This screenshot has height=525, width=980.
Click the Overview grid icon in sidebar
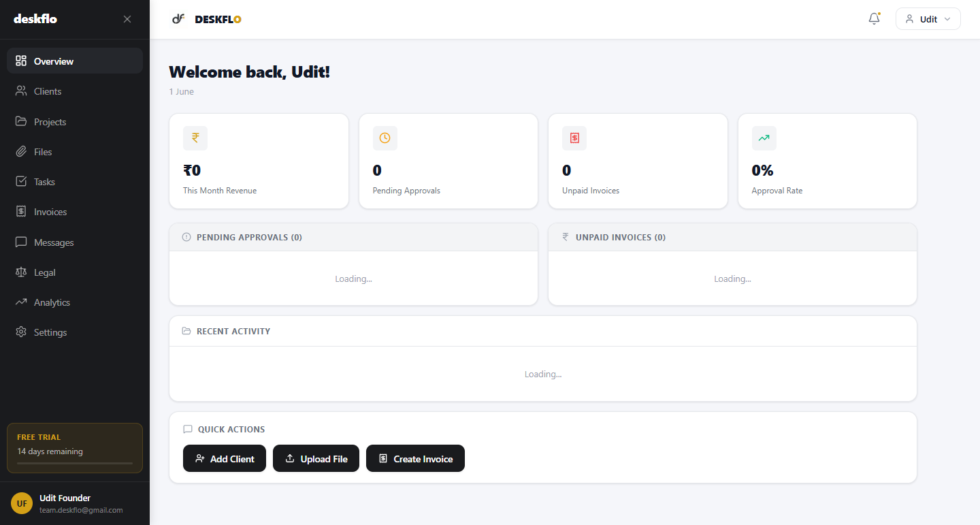(x=21, y=61)
